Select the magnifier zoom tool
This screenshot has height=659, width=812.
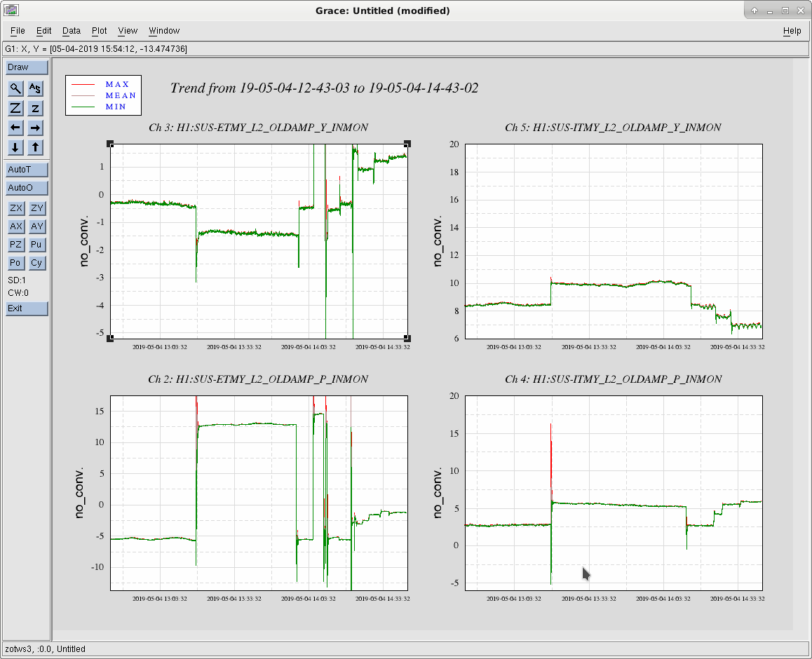point(16,88)
